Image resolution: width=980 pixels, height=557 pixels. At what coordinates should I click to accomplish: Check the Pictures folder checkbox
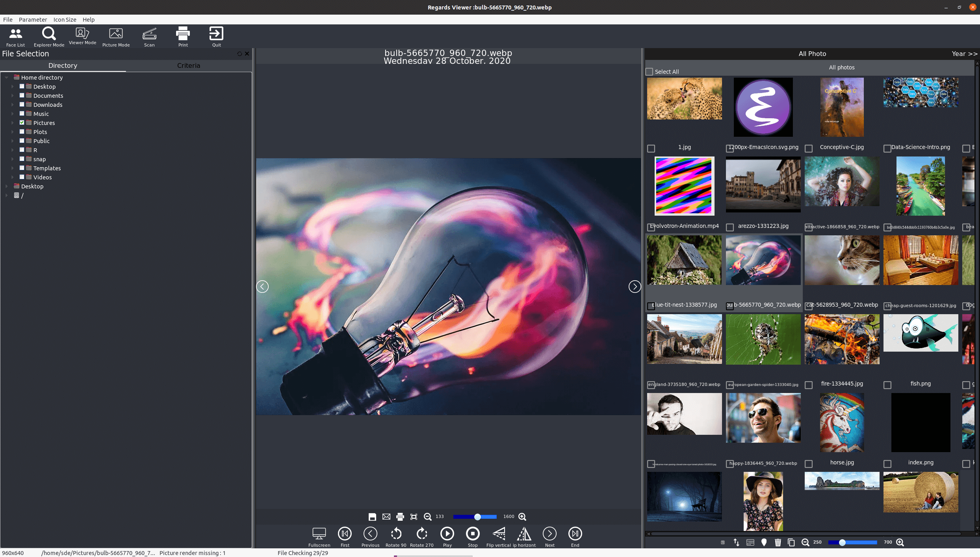pyautogui.click(x=22, y=123)
